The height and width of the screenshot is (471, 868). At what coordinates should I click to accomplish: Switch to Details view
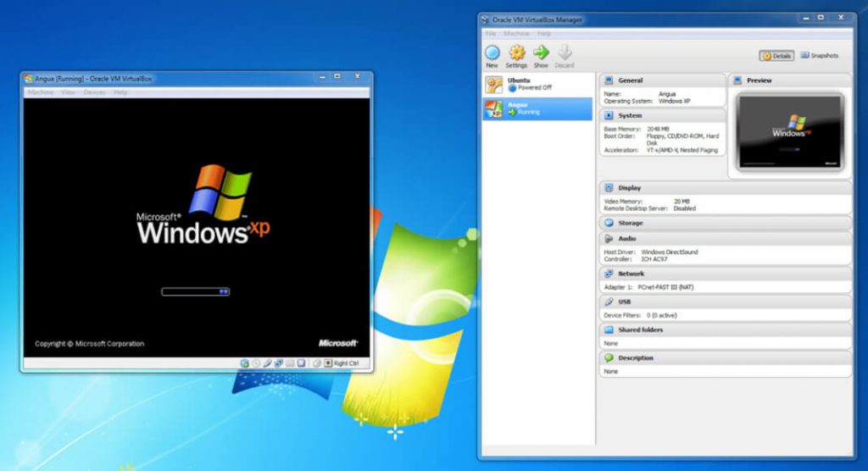(x=776, y=56)
